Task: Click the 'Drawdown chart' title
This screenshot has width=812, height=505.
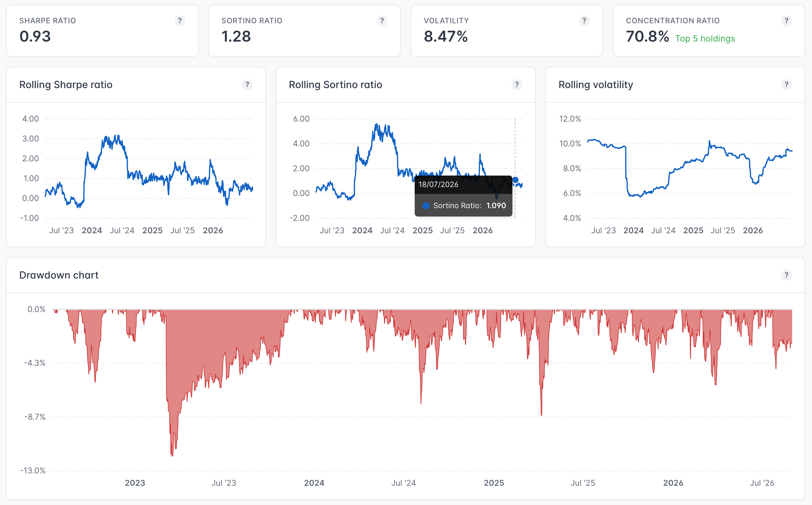Action: pos(59,275)
